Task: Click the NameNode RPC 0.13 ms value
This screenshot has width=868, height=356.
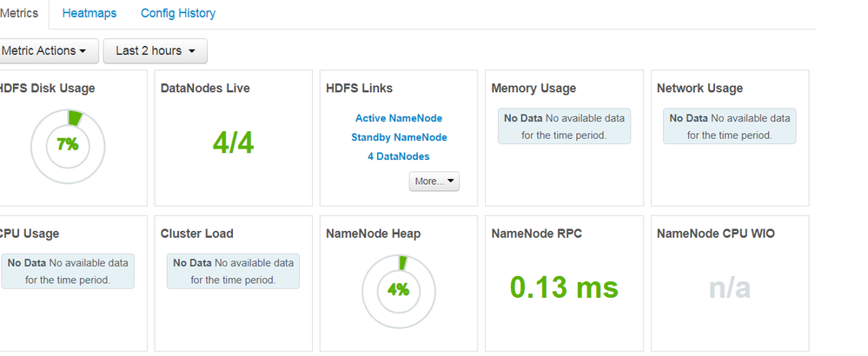Action: (x=564, y=287)
